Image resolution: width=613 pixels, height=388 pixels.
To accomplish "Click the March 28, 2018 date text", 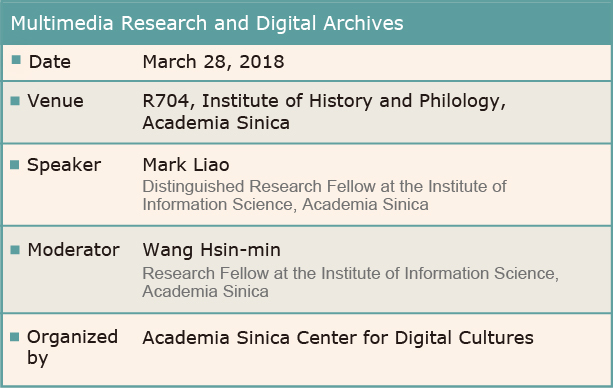I will coord(213,62).
